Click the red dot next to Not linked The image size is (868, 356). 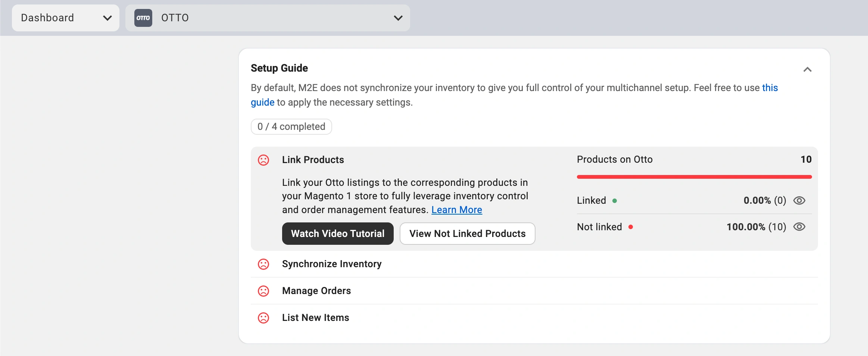coord(631,227)
